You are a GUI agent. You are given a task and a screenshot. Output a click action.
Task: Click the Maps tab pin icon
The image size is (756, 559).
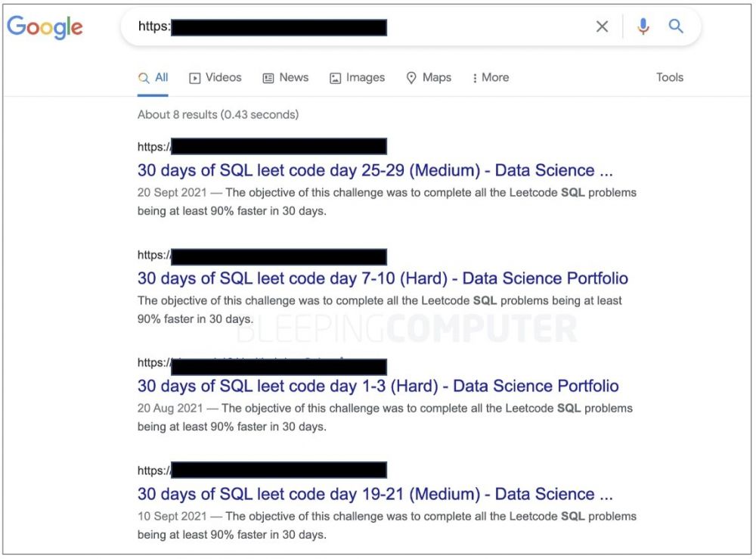point(411,78)
